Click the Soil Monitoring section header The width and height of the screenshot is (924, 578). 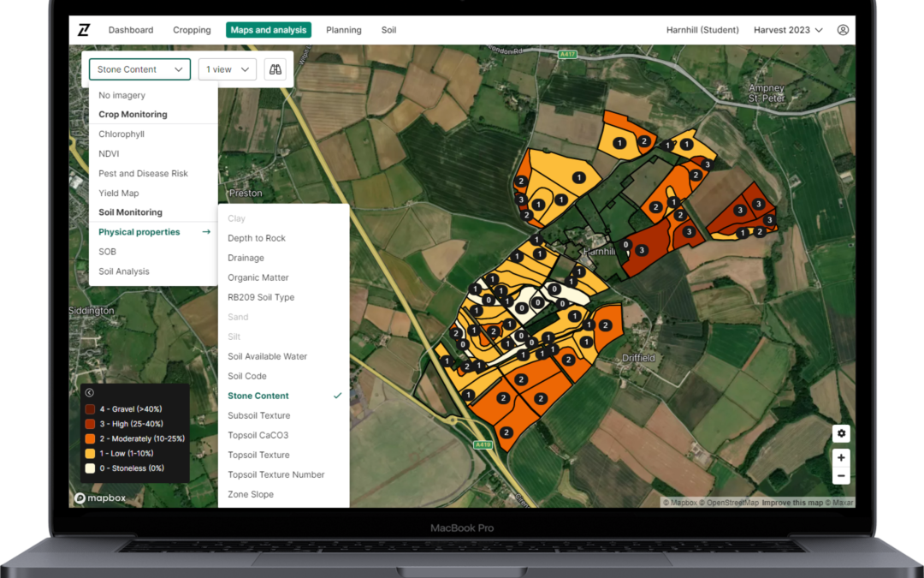click(x=130, y=212)
